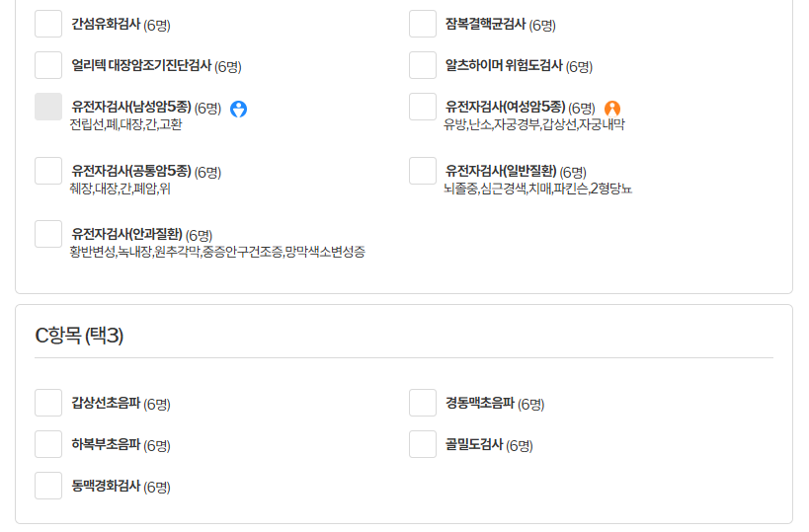Enable the 잠복결핵균검사 checkbox
This screenshot has width=809, height=532.
[423, 24]
